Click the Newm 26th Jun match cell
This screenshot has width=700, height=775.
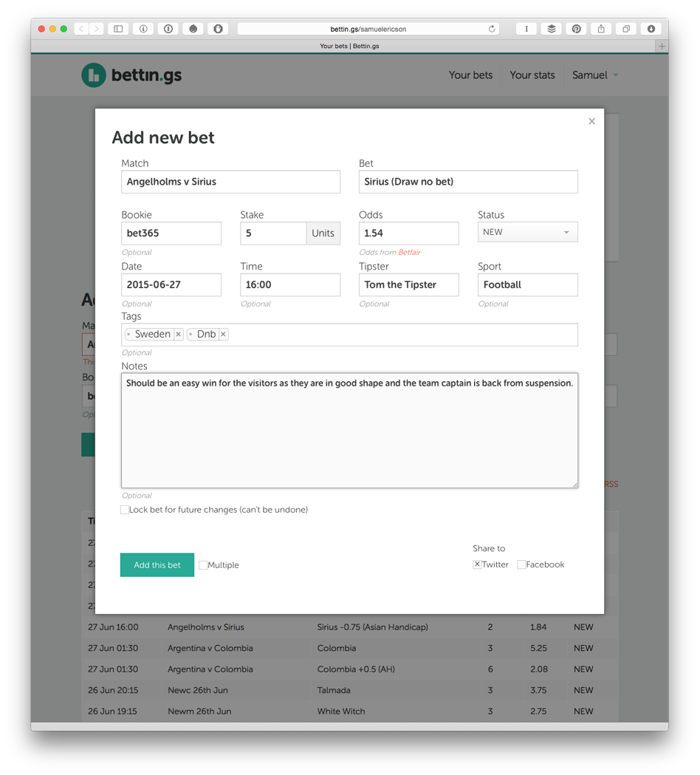click(x=199, y=711)
